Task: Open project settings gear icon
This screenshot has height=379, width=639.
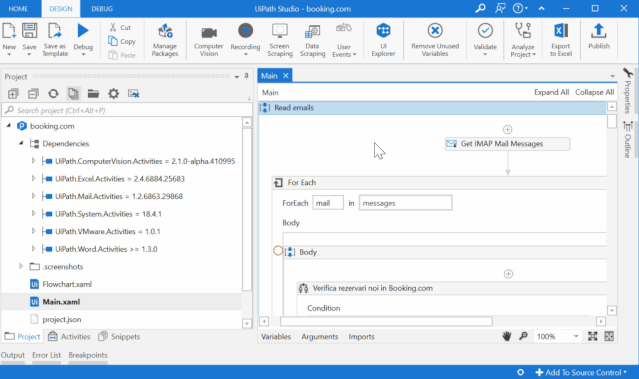Action: [x=113, y=94]
